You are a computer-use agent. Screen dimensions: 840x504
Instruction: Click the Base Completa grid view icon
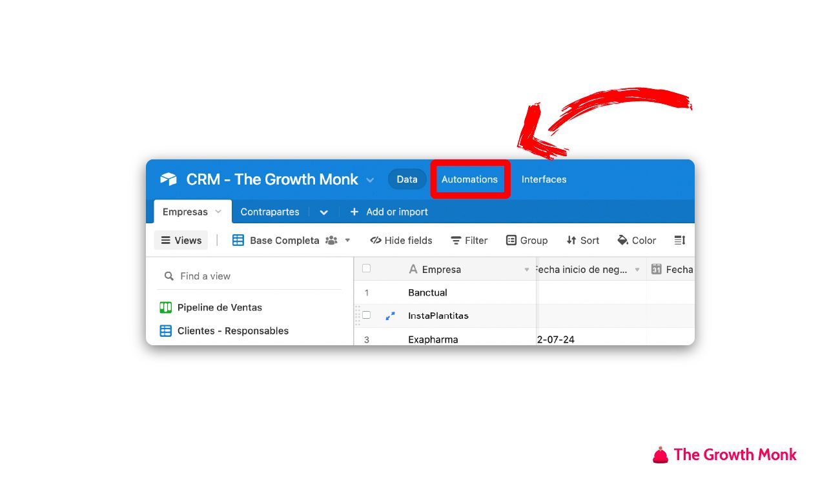(238, 240)
